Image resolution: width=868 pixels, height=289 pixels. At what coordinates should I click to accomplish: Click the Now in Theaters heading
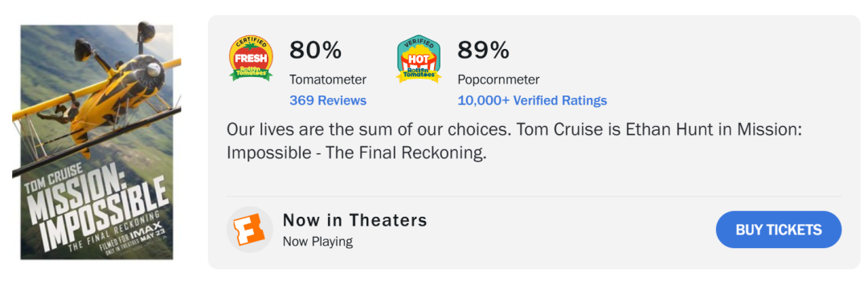355,220
